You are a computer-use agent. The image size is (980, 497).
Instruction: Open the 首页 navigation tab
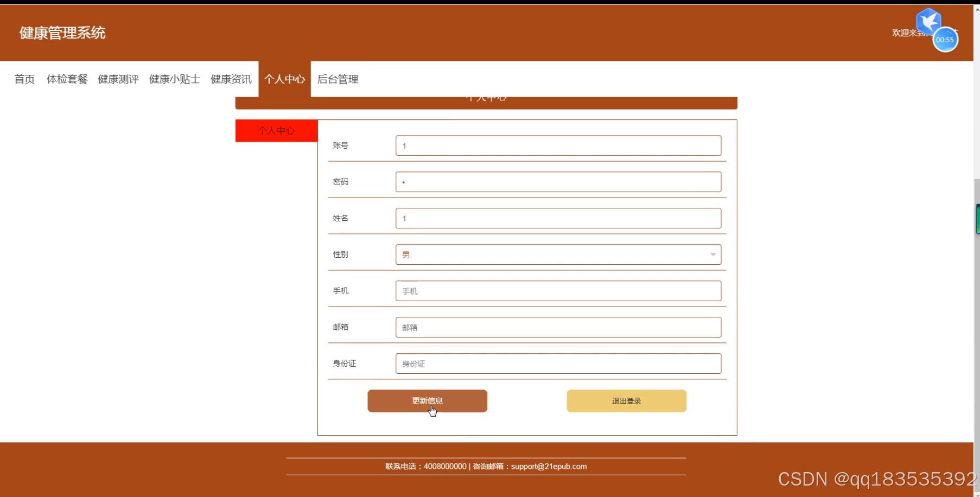point(24,79)
